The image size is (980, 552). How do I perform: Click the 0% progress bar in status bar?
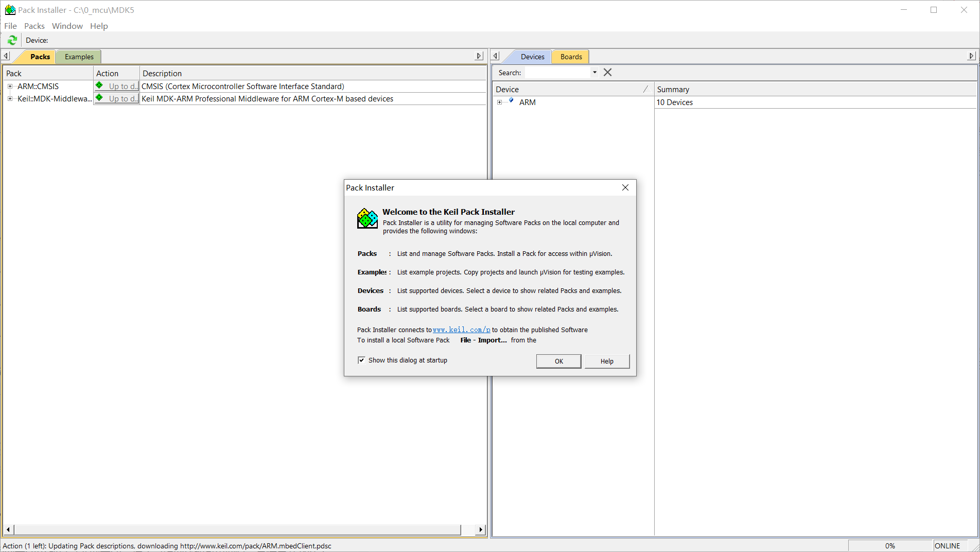[890, 546]
